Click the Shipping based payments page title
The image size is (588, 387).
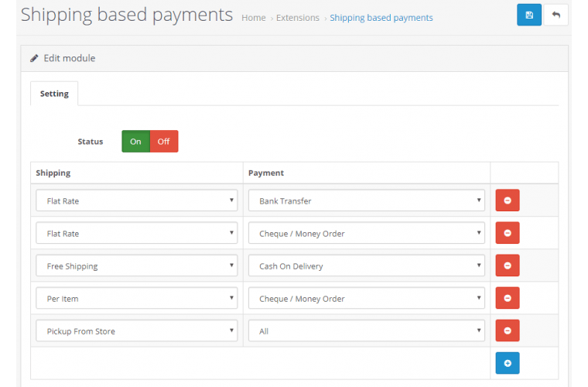(127, 15)
